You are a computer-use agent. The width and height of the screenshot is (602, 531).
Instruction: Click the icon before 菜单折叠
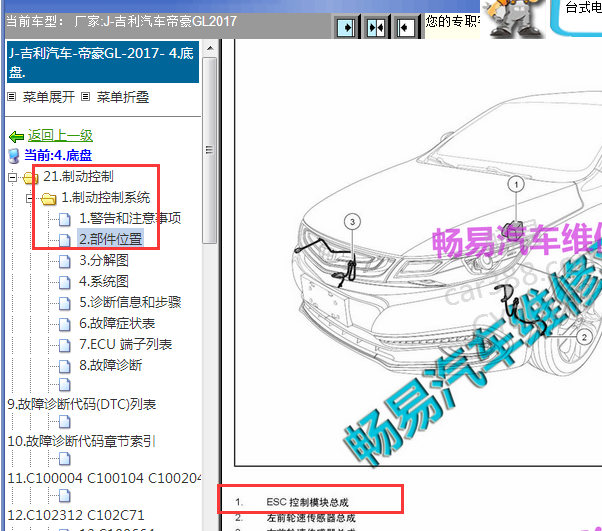(x=85, y=97)
